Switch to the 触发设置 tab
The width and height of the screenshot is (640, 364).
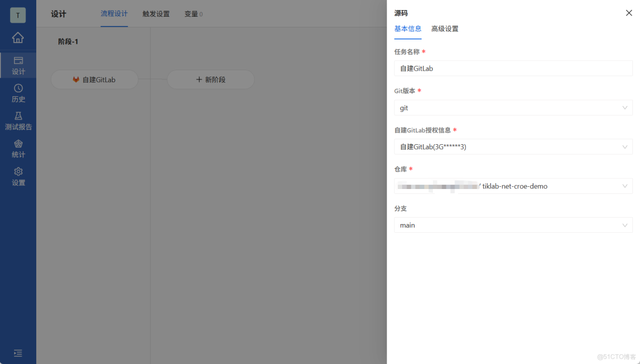pos(156,14)
